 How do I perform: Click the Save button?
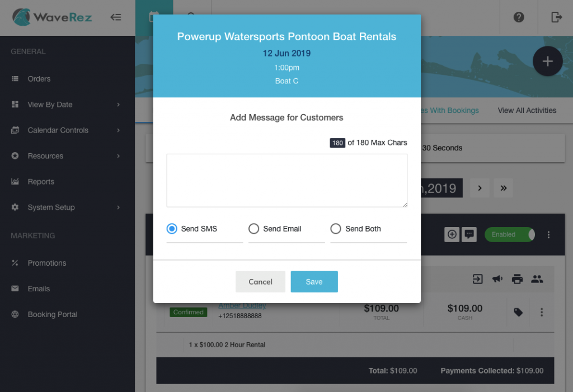tap(314, 282)
